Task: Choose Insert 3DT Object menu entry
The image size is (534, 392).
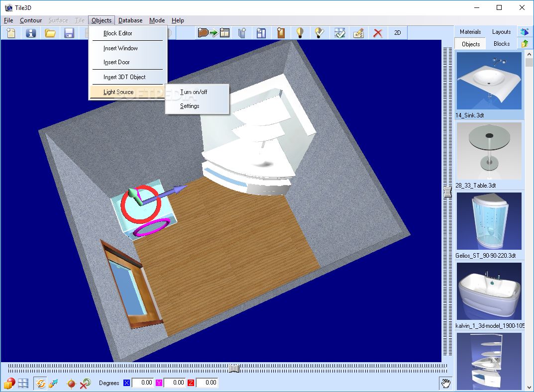Action: (124, 77)
